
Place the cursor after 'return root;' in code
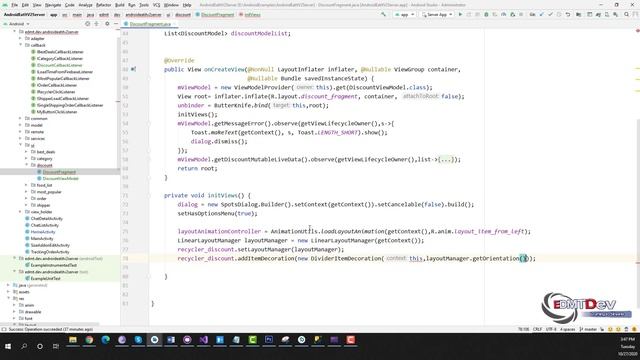point(218,169)
